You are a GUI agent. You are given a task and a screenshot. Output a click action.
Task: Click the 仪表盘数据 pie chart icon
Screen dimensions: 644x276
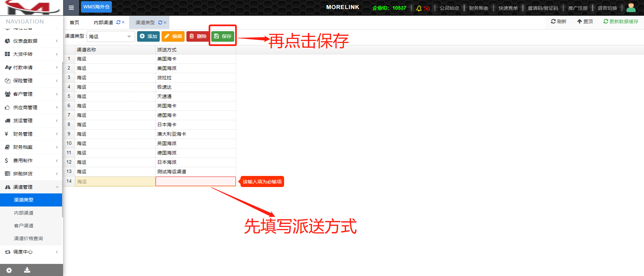pyautogui.click(x=7, y=41)
